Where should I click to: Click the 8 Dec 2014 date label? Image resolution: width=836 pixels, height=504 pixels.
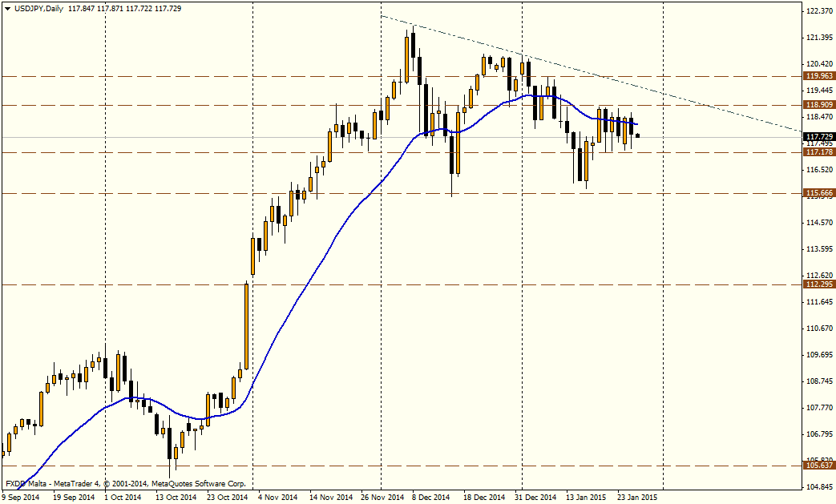click(433, 498)
